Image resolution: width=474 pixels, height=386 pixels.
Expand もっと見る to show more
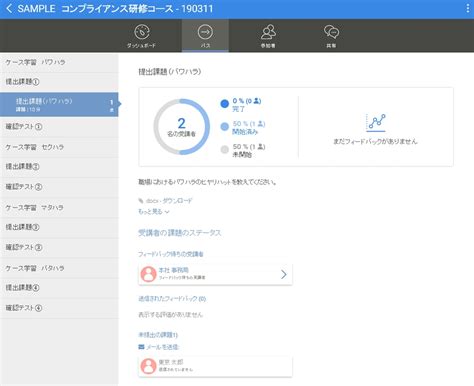click(x=154, y=212)
